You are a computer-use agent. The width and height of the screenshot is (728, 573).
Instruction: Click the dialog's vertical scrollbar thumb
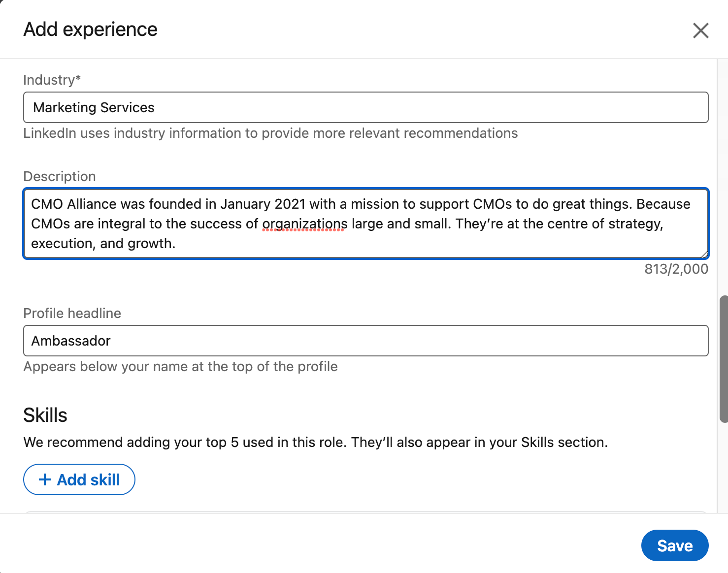(724, 359)
